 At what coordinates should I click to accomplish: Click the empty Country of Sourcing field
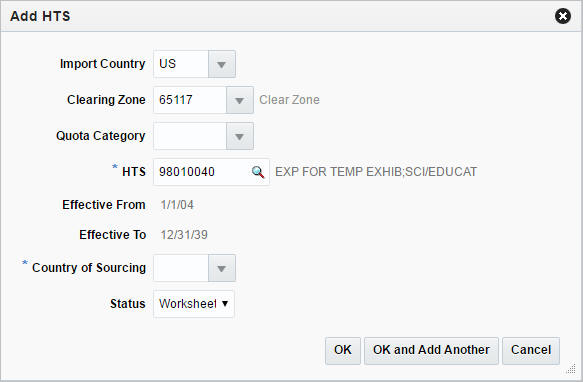[181, 268]
